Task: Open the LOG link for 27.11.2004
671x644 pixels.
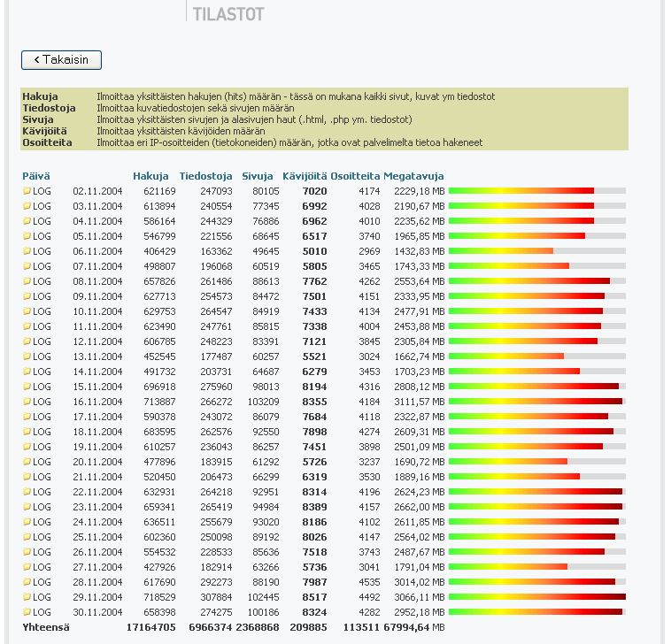Action: (42, 567)
